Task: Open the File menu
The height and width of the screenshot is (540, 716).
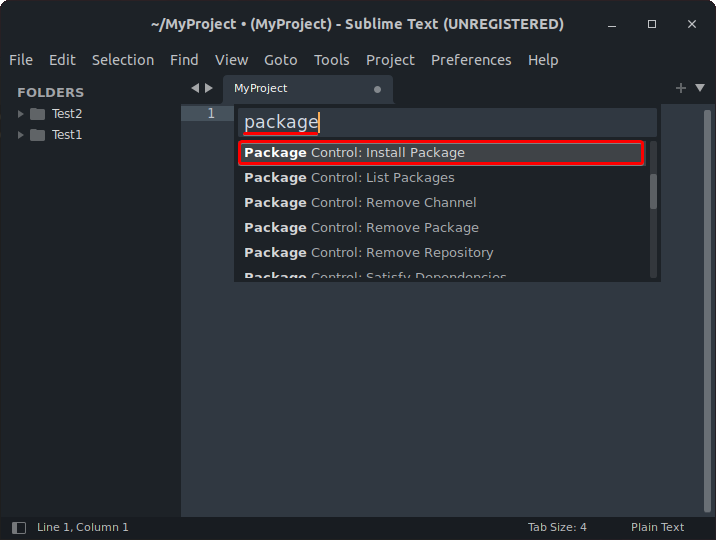Action: click(x=21, y=60)
